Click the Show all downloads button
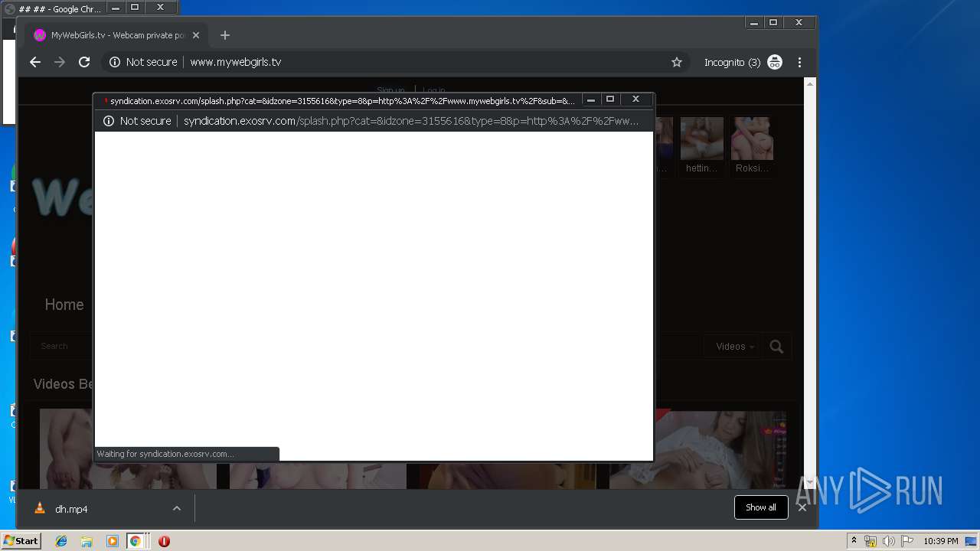The width and height of the screenshot is (980, 551). click(761, 507)
